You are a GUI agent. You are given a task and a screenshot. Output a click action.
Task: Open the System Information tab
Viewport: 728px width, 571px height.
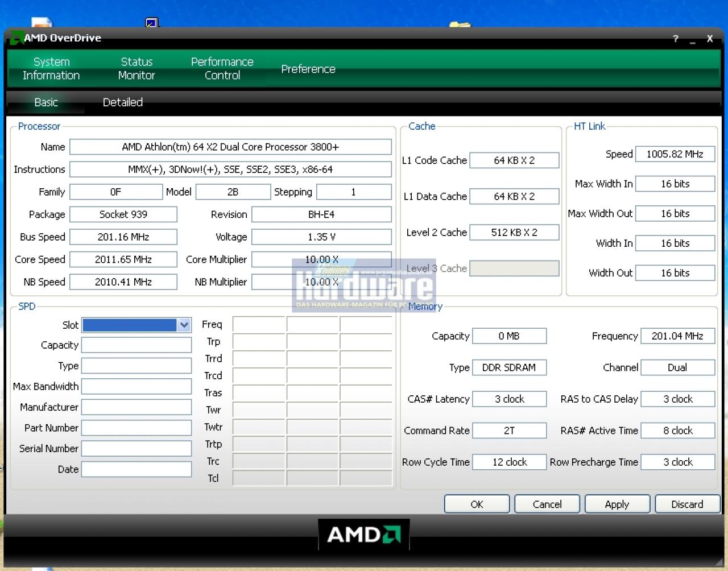coord(51,68)
